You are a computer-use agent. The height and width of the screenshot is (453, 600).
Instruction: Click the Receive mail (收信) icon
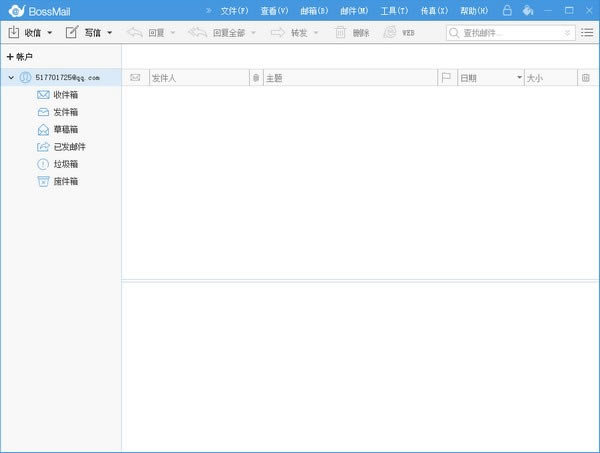point(13,33)
